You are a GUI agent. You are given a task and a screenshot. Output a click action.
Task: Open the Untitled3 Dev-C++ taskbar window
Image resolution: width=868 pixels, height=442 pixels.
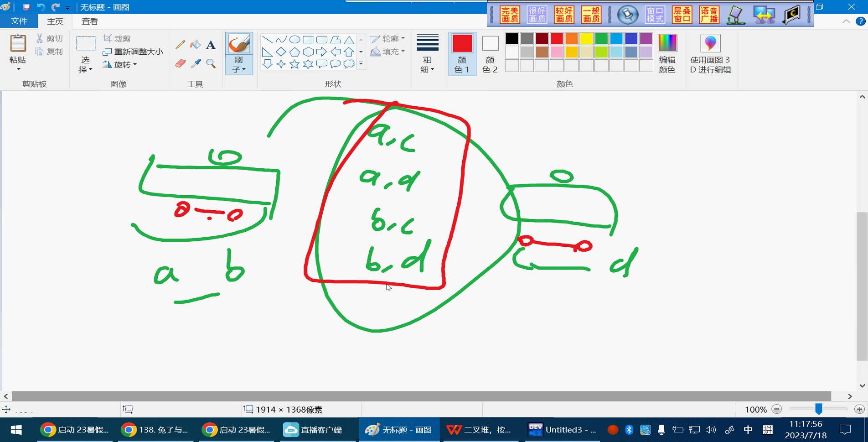(x=563, y=430)
